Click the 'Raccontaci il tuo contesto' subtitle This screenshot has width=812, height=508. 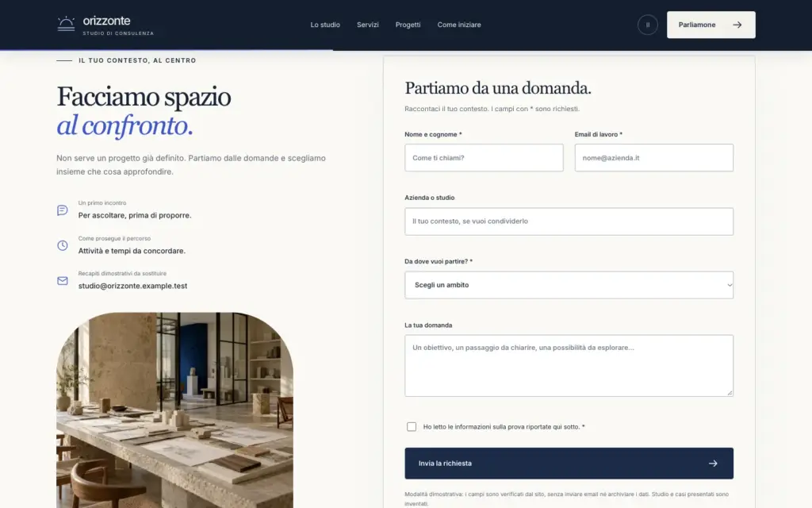pyautogui.click(x=492, y=109)
